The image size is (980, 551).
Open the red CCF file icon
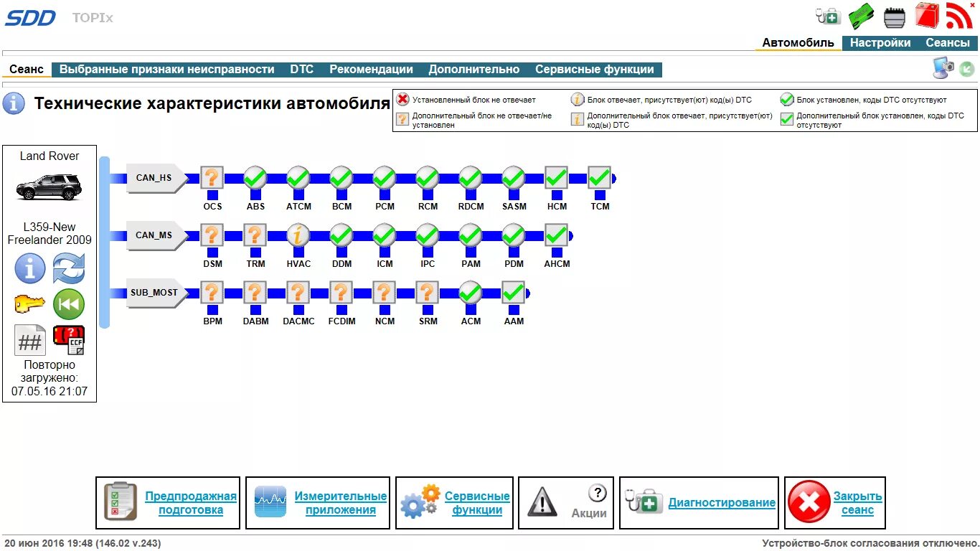point(69,340)
